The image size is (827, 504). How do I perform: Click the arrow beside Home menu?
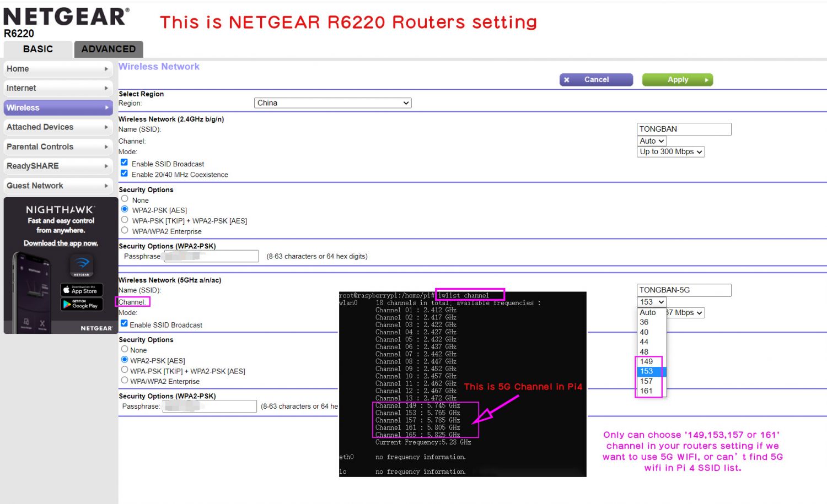(106, 69)
